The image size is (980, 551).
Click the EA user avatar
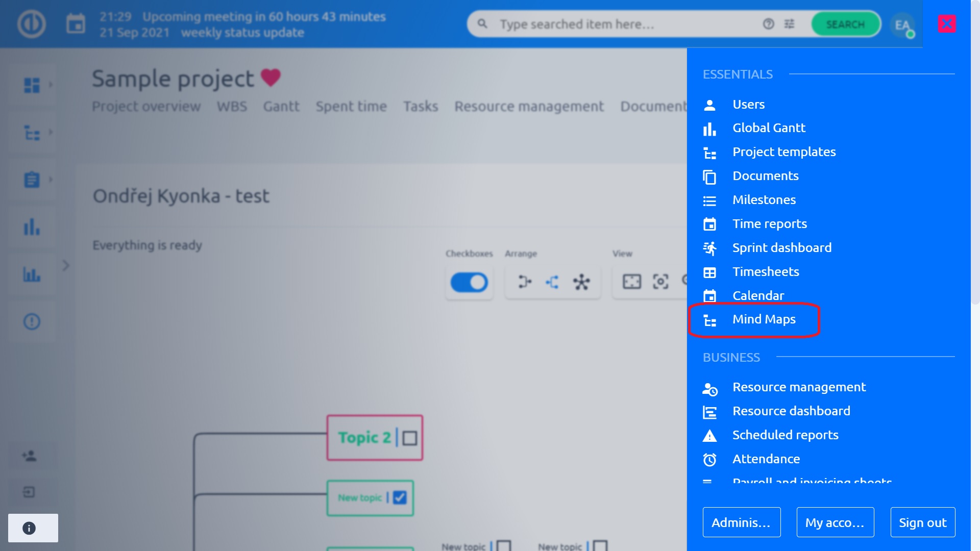pyautogui.click(x=902, y=25)
